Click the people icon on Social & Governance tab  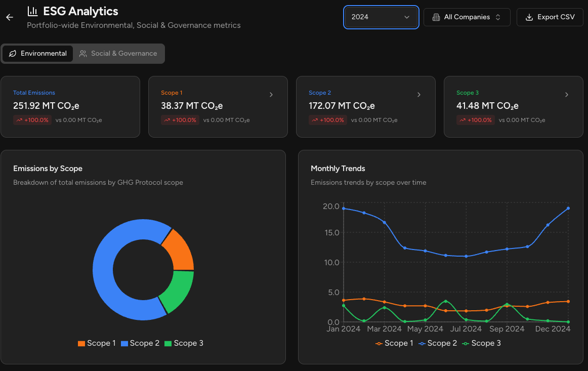tap(82, 53)
